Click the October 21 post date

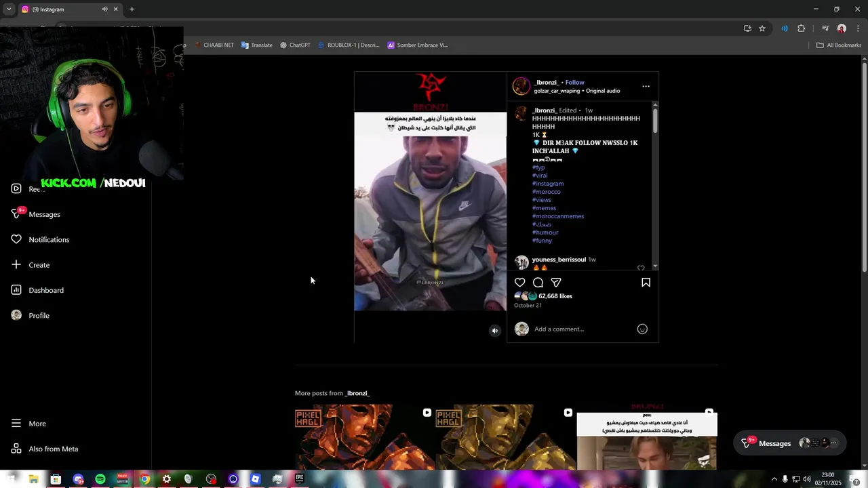point(528,306)
